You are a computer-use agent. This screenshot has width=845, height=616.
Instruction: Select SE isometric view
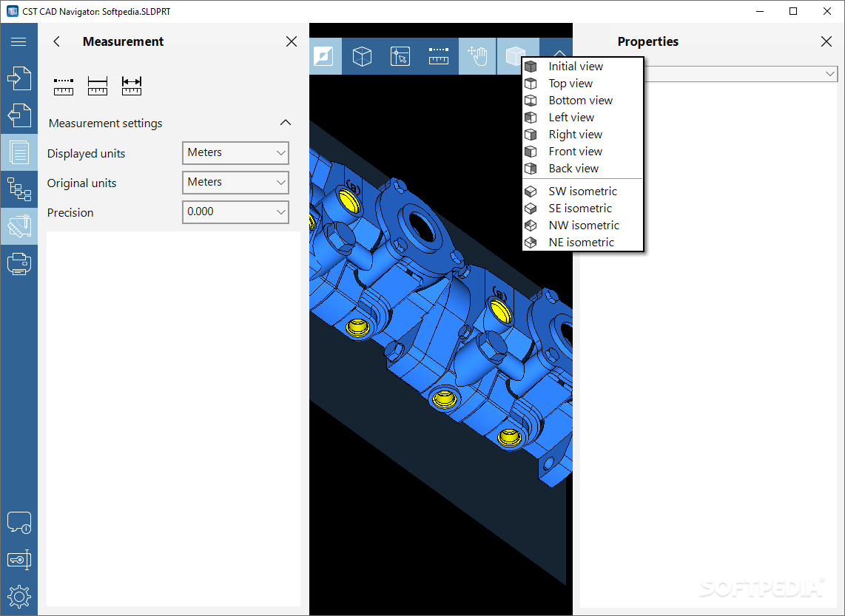click(583, 209)
